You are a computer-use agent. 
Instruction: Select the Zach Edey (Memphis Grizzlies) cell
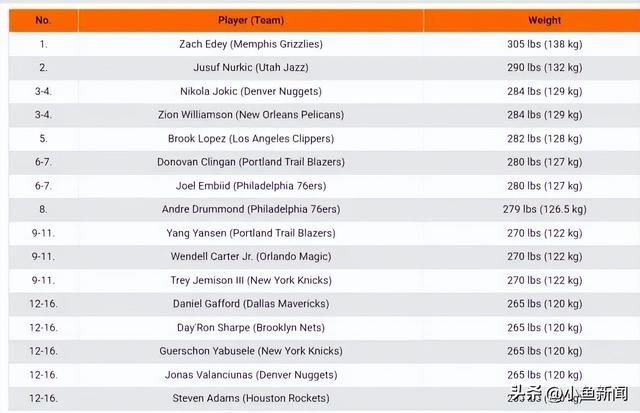(x=250, y=44)
